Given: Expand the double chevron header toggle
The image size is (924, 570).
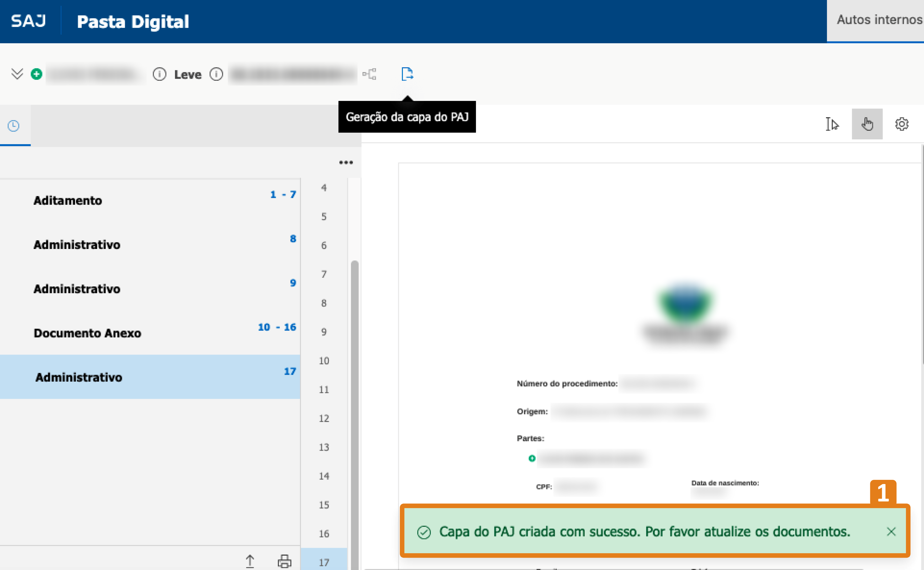Looking at the screenshot, I should 17,74.
